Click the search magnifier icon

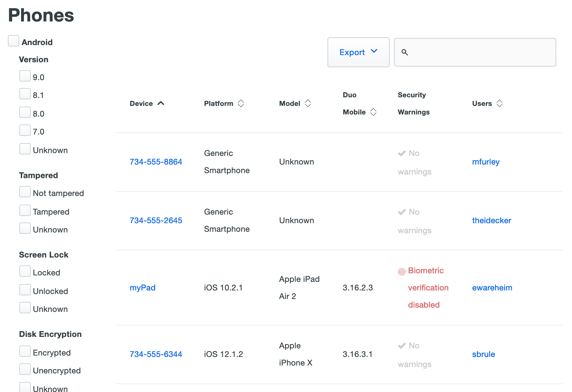pos(405,52)
